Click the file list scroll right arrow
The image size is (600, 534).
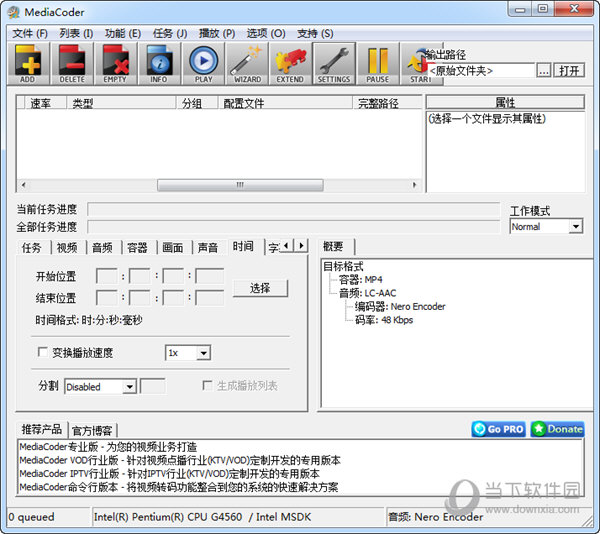point(414,185)
